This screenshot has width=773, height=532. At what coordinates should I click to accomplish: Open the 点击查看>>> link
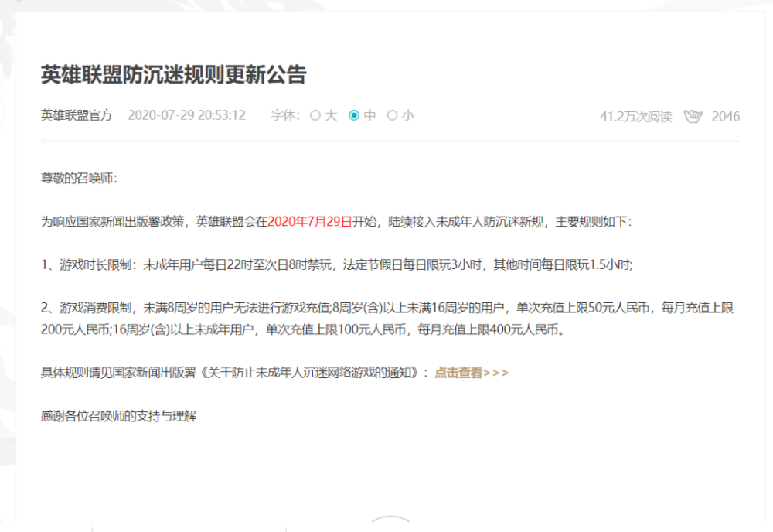pyautogui.click(x=472, y=373)
